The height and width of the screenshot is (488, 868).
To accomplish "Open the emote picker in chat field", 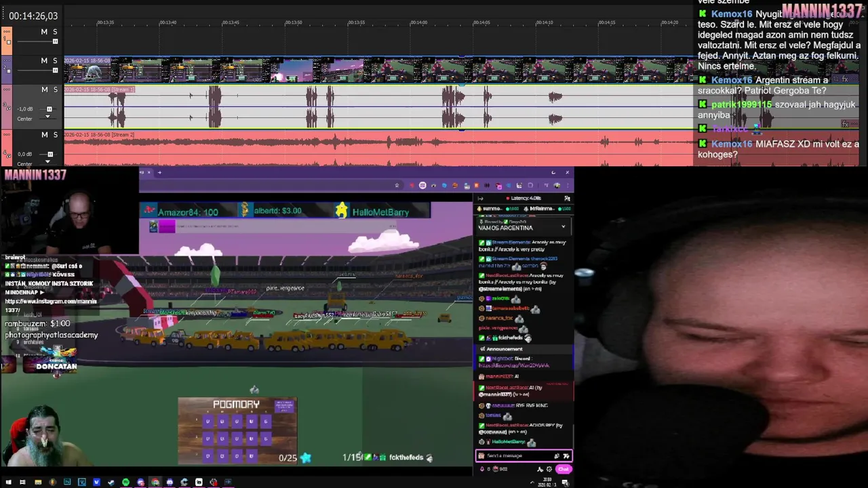I will [567, 456].
